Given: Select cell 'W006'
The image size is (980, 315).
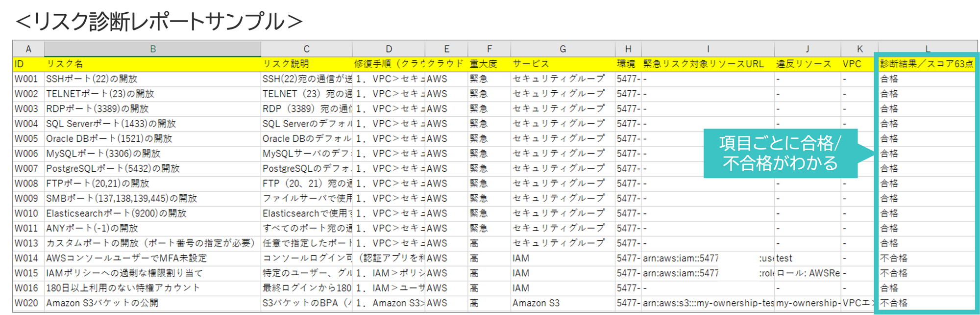Looking at the screenshot, I should click(x=28, y=154).
